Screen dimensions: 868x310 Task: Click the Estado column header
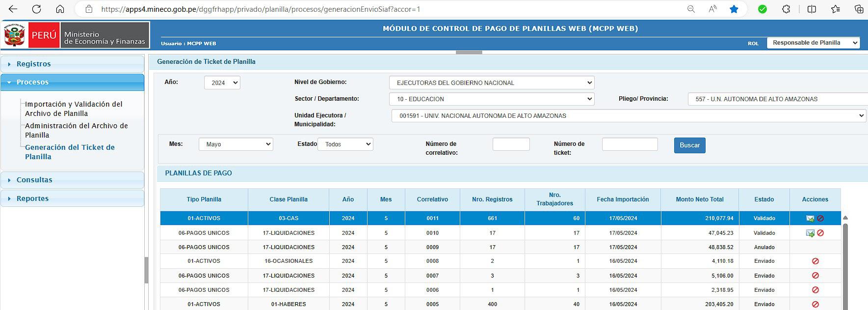(764, 199)
